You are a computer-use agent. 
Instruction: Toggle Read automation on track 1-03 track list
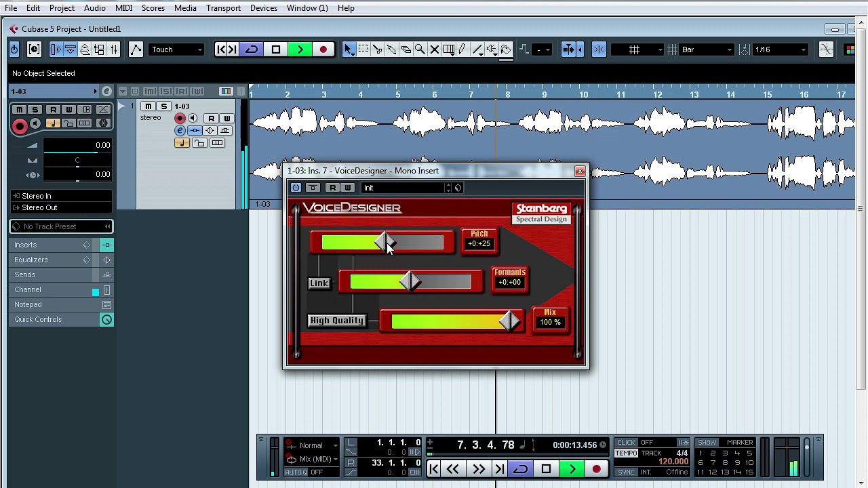click(211, 119)
